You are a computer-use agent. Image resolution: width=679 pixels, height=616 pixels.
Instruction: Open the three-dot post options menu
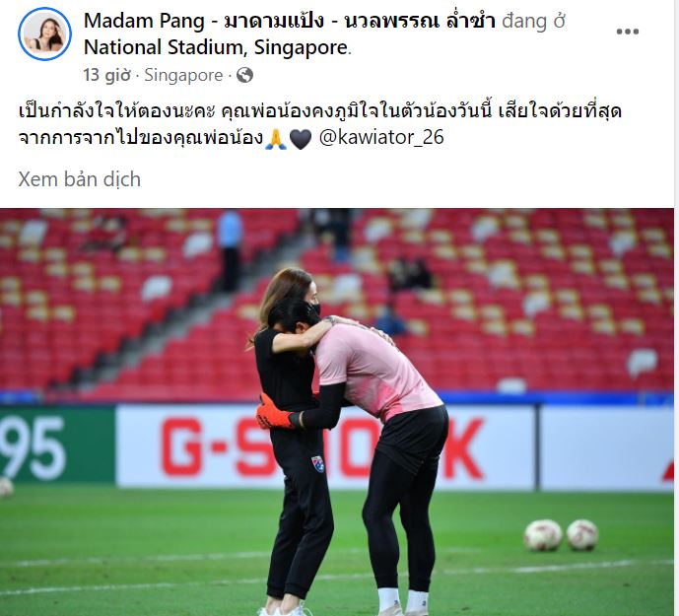click(628, 32)
